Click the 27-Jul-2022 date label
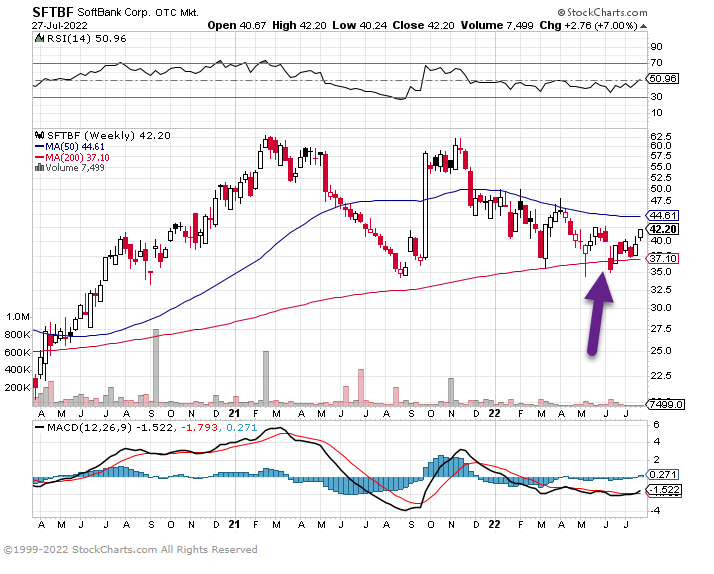 tap(60, 25)
